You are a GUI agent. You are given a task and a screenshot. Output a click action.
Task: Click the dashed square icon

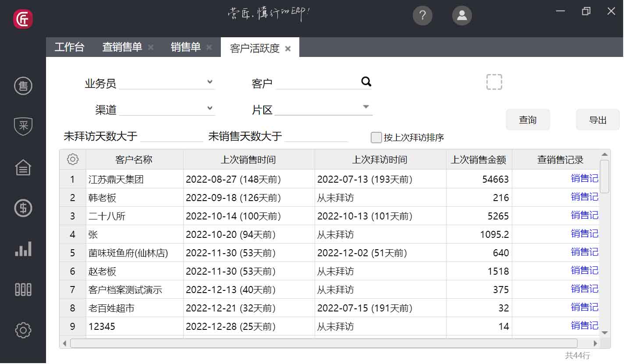(494, 82)
